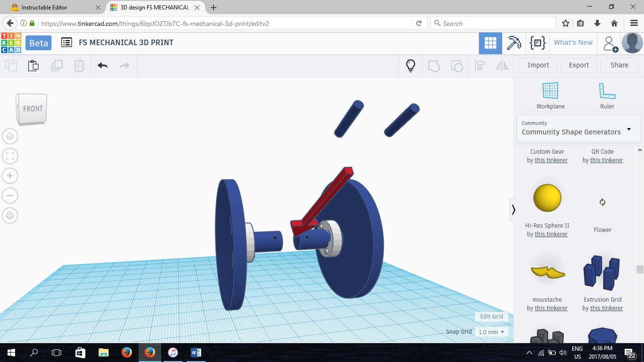644x362 pixels.
Task: Click the invite collaborator person icon
Action: (610, 44)
